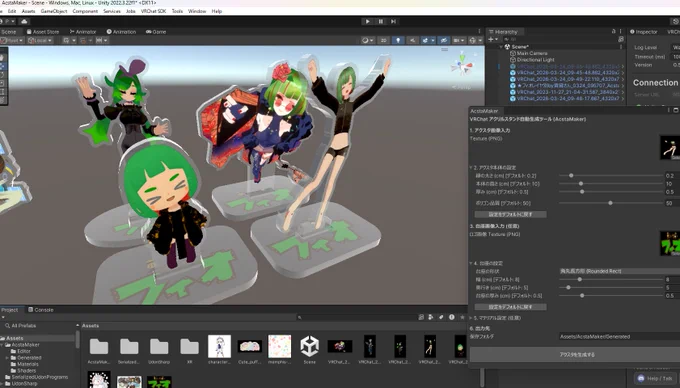This screenshot has width=680, height=388.
Task: Open the UdonSharp folder in Assets grid
Action: 159,350
